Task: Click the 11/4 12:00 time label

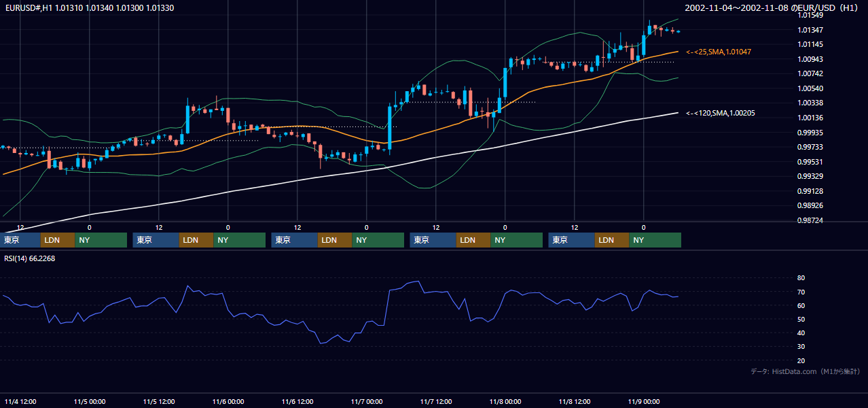Action: click(x=20, y=401)
